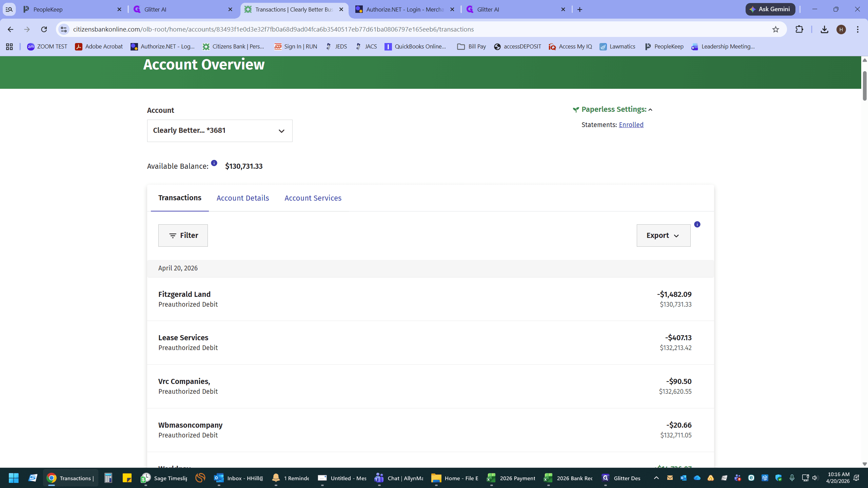Open the Vrc Companies transaction

click(431, 386)
